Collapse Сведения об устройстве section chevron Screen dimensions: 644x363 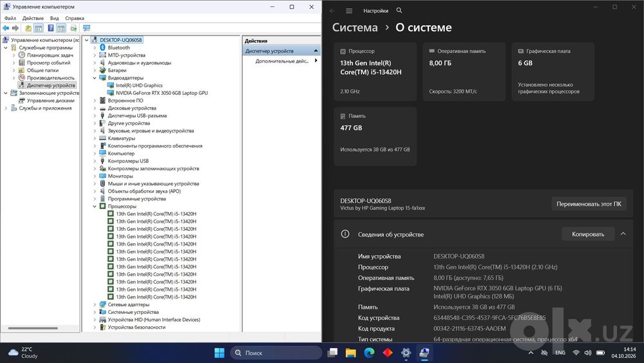(623, 234)
